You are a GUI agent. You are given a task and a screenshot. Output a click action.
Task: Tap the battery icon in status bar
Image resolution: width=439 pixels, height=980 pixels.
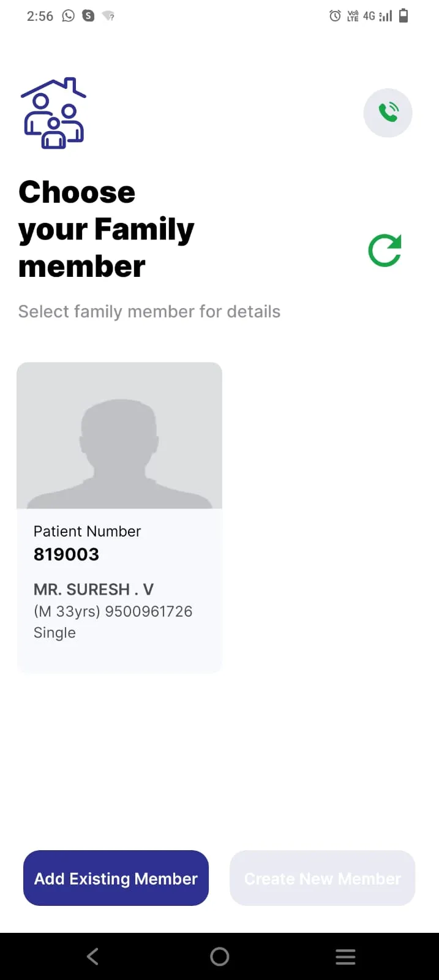click(403, 16)
